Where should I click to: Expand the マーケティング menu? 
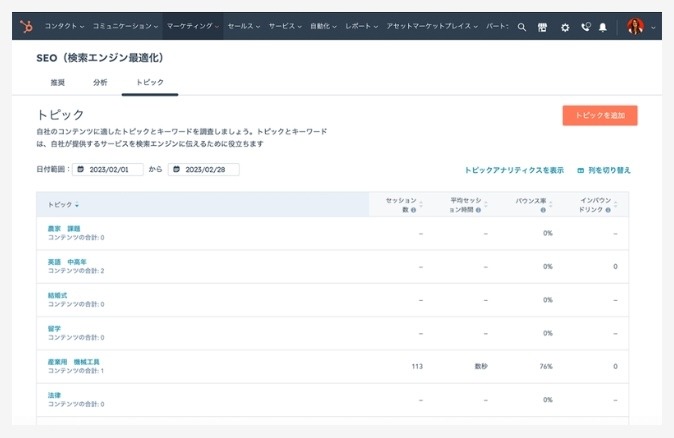193,26
